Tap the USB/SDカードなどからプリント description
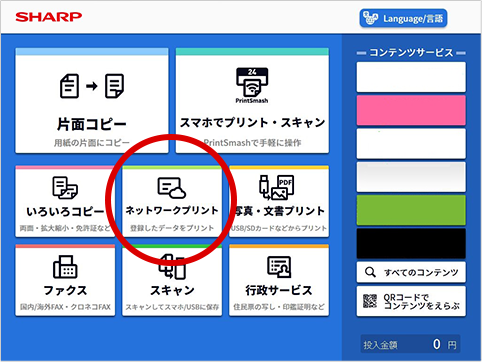Viewport: 482px width, 362px height. pyautogui.click(x=279, y=228)
